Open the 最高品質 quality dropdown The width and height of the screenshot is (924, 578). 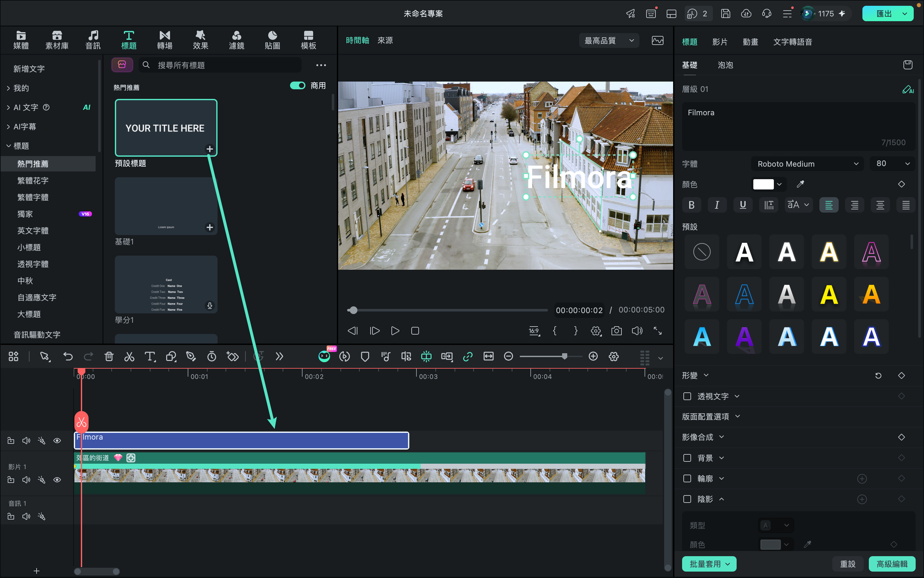coord(609,40)
